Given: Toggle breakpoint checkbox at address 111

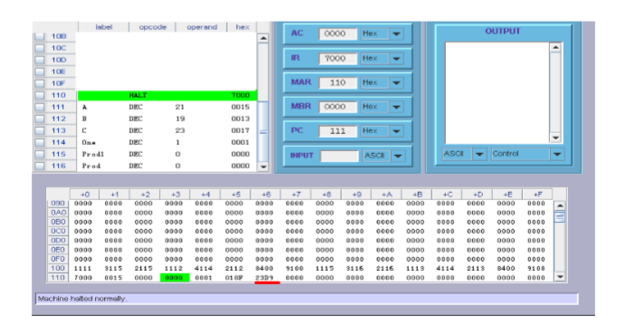Looking at the screenshot, I should pos(40,107).
